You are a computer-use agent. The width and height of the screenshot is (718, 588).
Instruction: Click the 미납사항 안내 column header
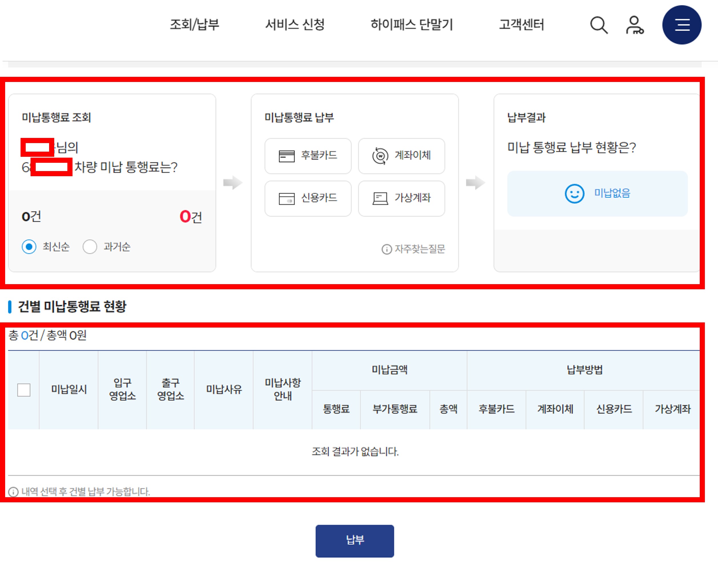tap(283, 390)
